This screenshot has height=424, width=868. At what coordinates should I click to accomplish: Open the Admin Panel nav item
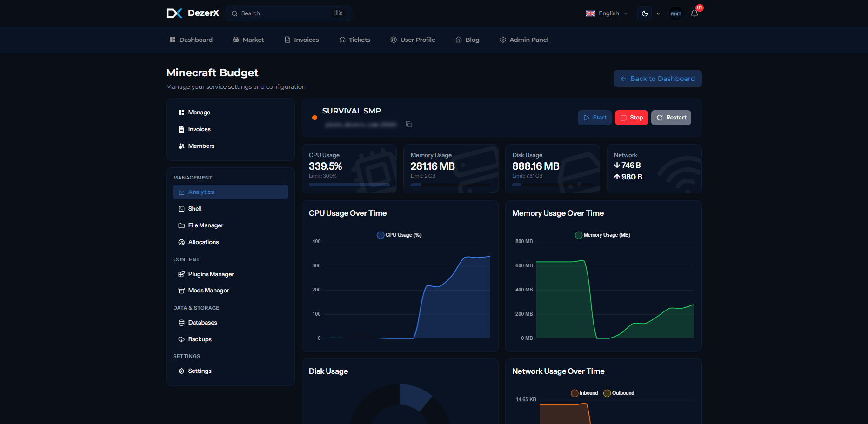[x=524, y=40]
